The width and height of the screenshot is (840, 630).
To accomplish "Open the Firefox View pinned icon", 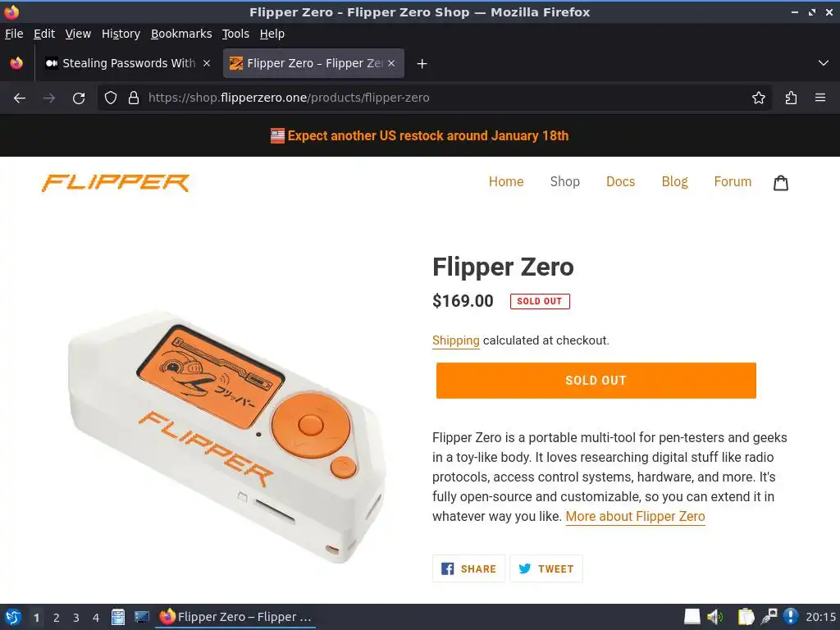I will pos(16,63).
